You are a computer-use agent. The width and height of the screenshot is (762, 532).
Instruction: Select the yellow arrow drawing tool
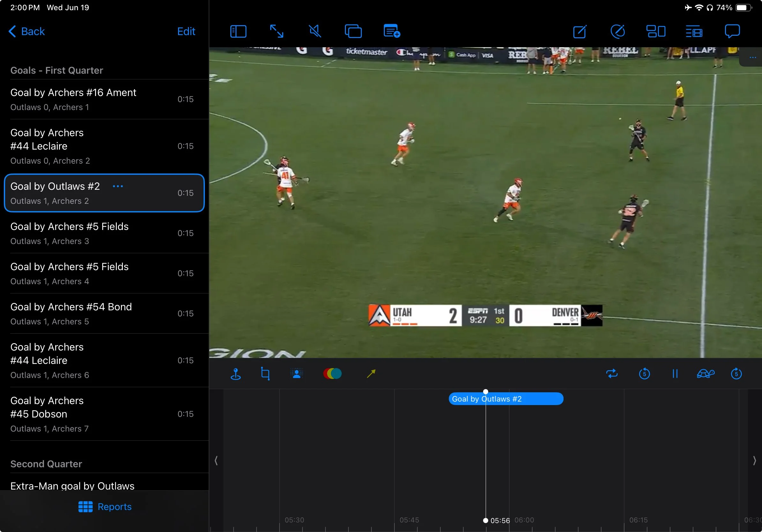(371, 374)
